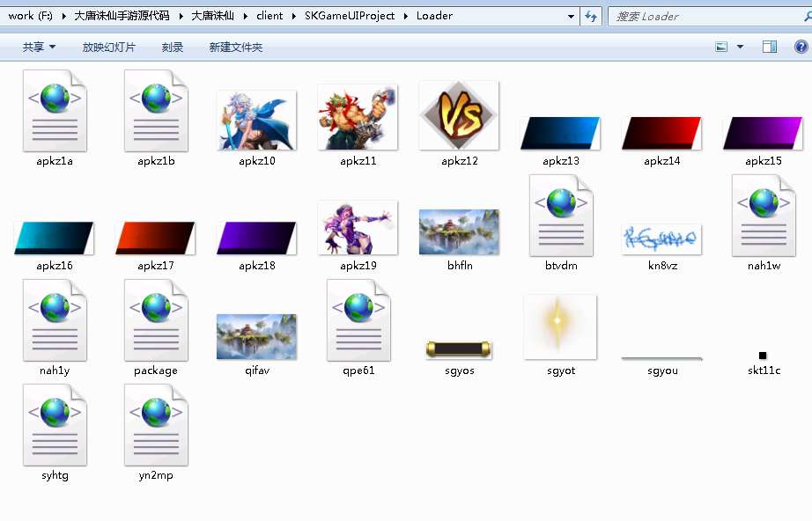Open the btvdm file icon
The height and width of the screenshot is (521, 812).
(x=561, y=216)
